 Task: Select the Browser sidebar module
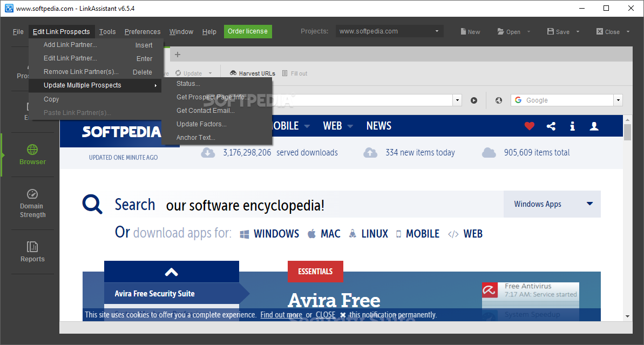pyautogui.click(x=32, y=155)
